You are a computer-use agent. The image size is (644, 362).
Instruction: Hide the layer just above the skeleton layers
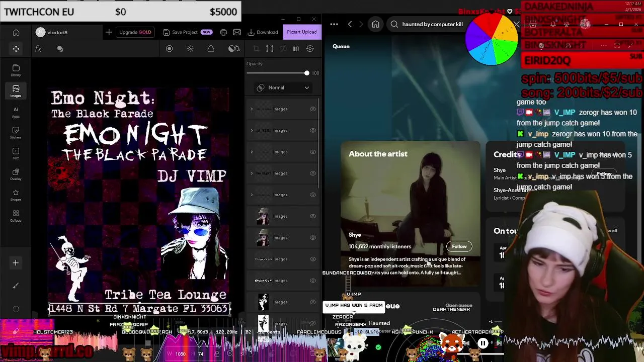pyautogui.click(x=313, y=281)
